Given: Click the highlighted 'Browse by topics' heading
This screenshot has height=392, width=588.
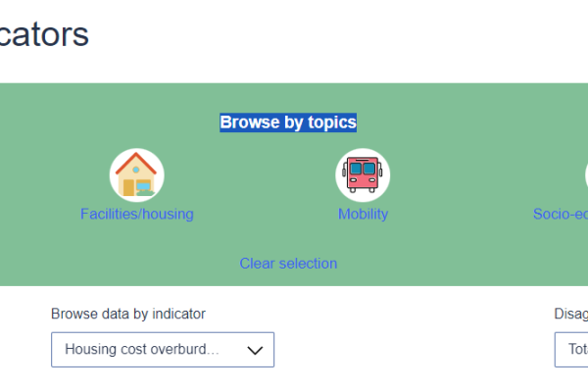Looking at the screenshot, I should pyautogui.click(x=288, y=122).
